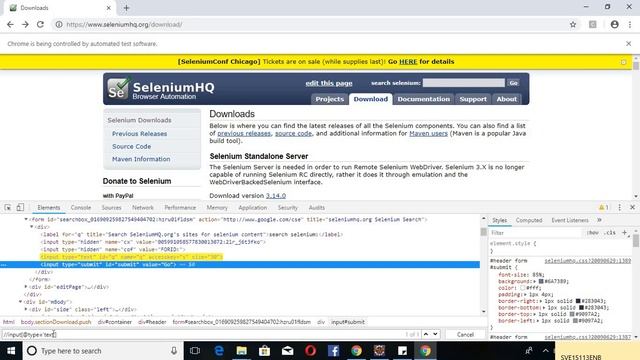Open the Documentation tab on SeleniumHQ
640x360 pixels.
(x=424, y=99)
